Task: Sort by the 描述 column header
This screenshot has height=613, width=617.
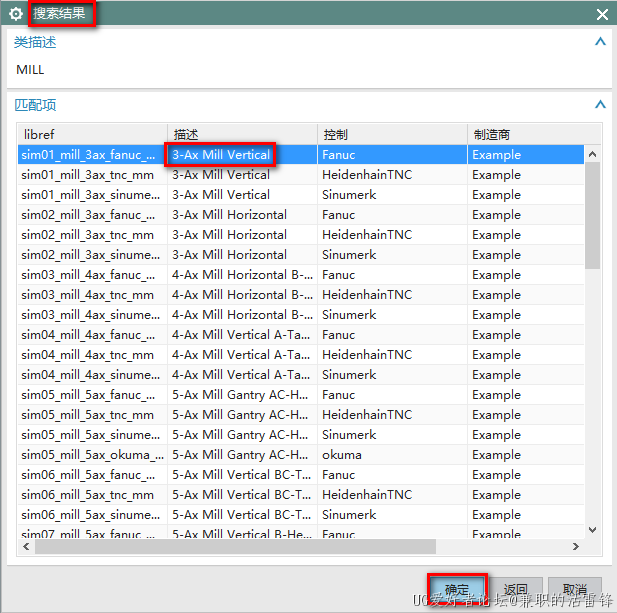Action: point(242,134)
